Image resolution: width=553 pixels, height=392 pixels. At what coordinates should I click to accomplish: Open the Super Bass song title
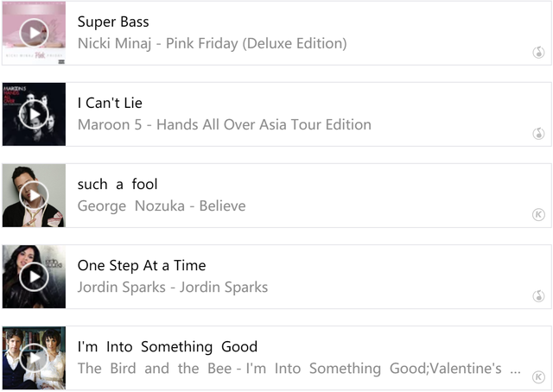[x=113, y=22]
